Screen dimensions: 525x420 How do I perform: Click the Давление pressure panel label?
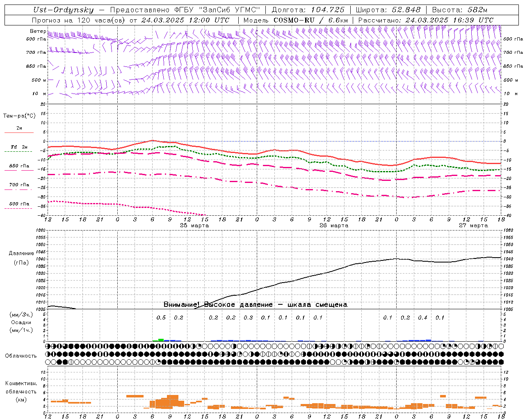click(x=21, y=253)
